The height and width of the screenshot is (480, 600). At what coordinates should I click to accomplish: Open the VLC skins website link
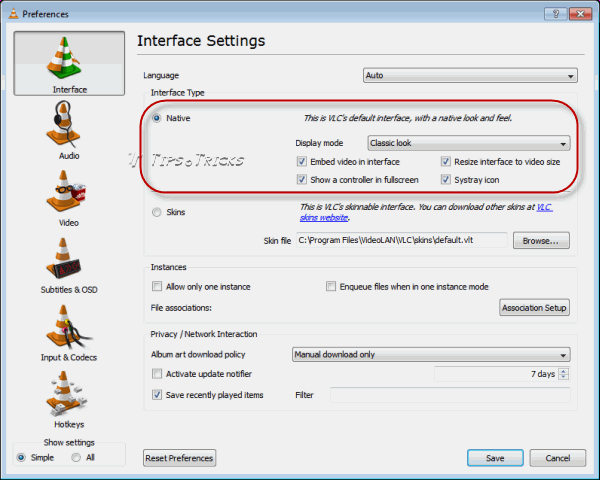pyautogui.click(x=426, y=212)
